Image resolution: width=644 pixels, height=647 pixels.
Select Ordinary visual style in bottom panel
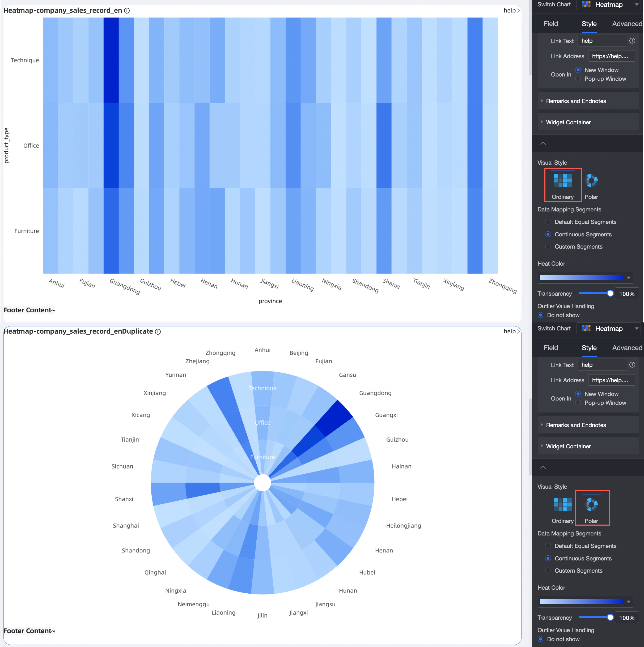[x=563, y=505]
